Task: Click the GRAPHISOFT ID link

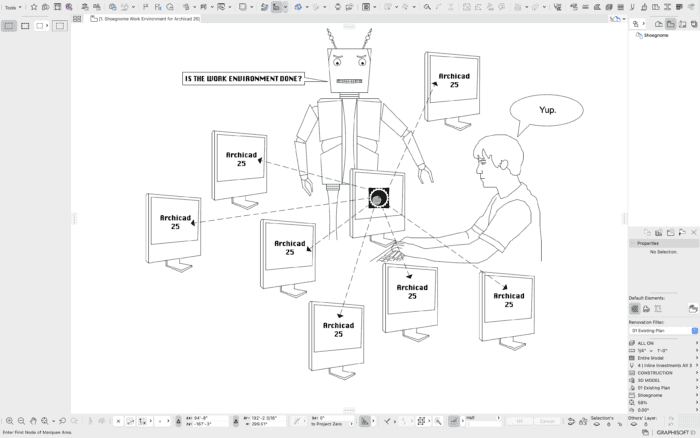Action: [677, 433]
